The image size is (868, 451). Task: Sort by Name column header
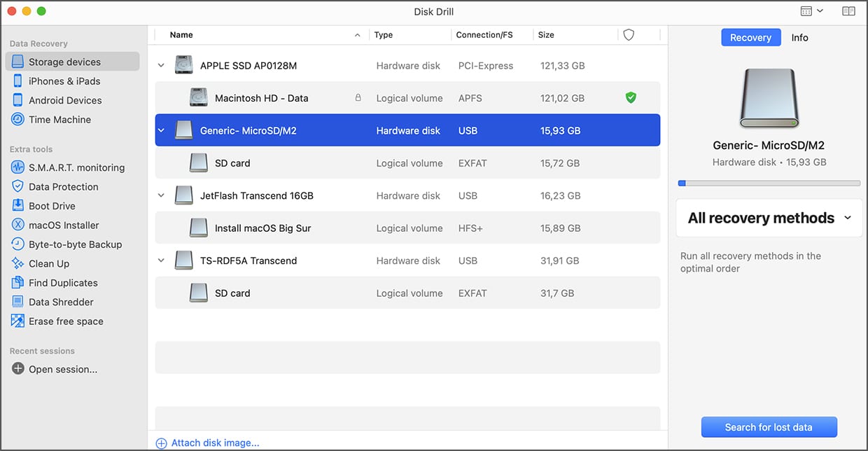[x=181, y=35]
